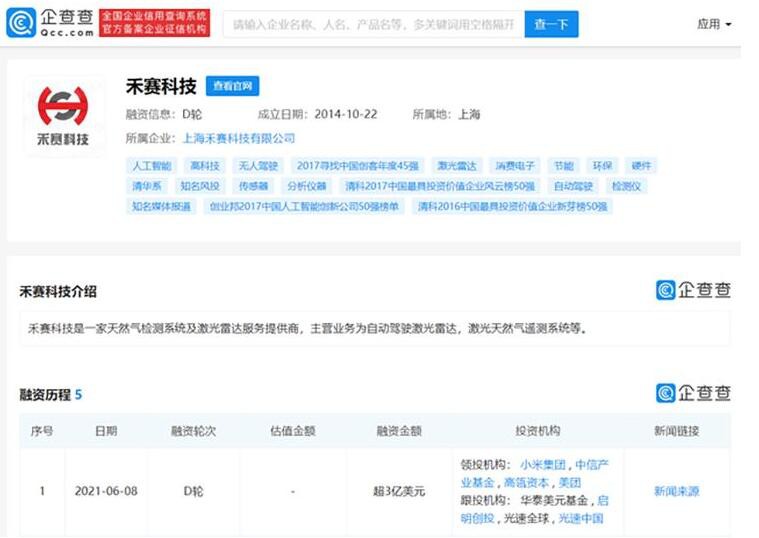Screen dimensions: 759x538
Task: Click the 超3亿美元 funding amount cell
Action: (399, 492)
